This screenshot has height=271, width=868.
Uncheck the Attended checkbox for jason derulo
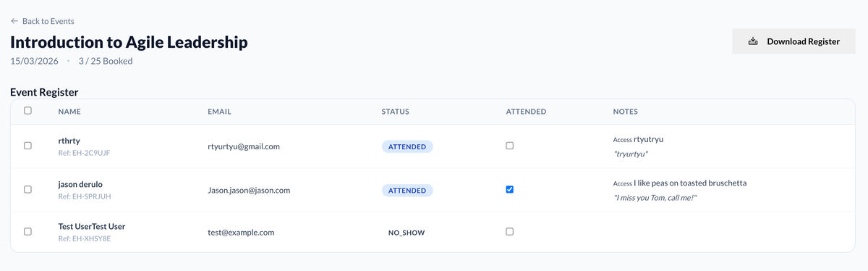pos(510,189)
